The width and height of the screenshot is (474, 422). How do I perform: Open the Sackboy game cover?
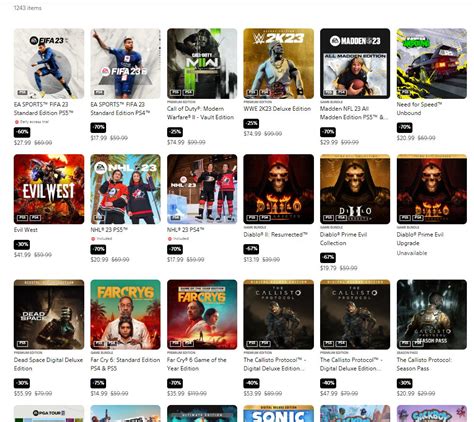(x=432, y=413)
